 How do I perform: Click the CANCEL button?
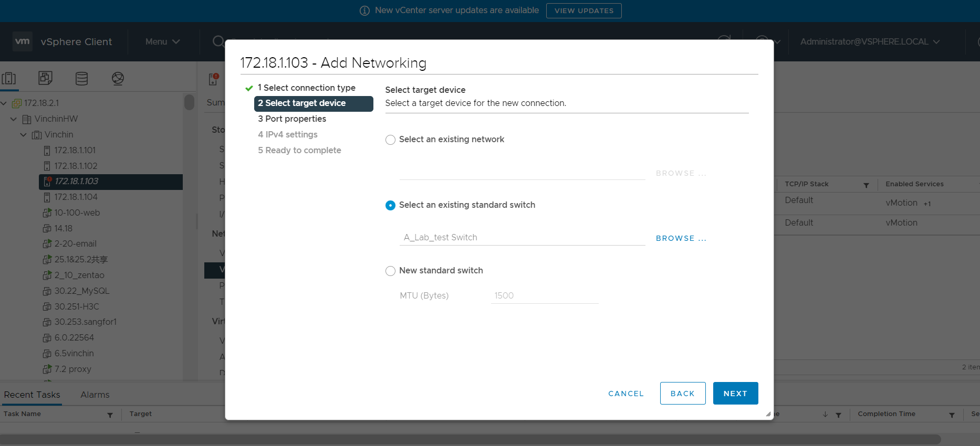[x=626, y=394]
